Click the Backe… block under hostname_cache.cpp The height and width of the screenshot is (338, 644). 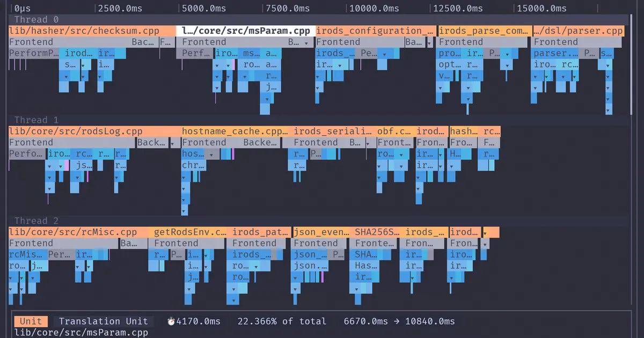[261, 143]
